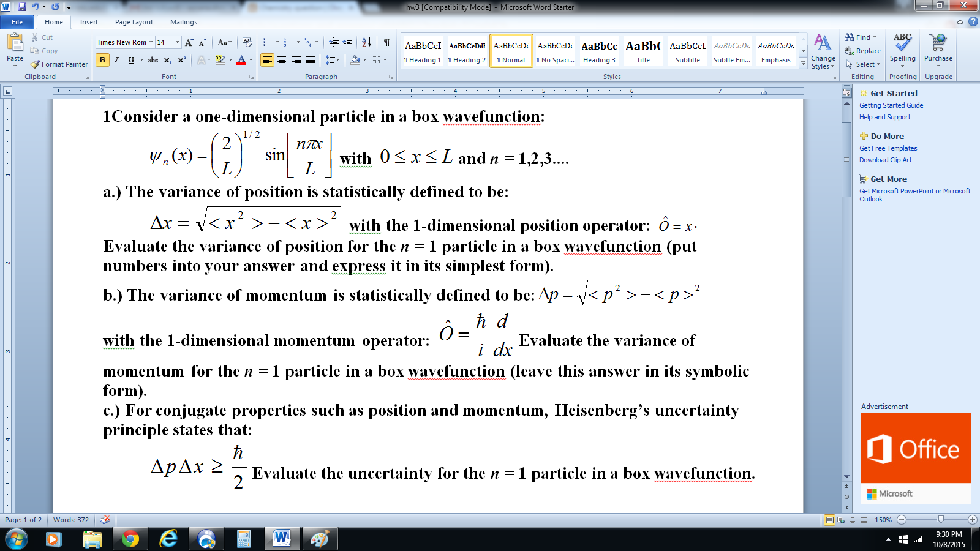The width and height of the screenshot is (980, 551).
Task: Expand the Change Styles menu
Action: pos(823,52)
